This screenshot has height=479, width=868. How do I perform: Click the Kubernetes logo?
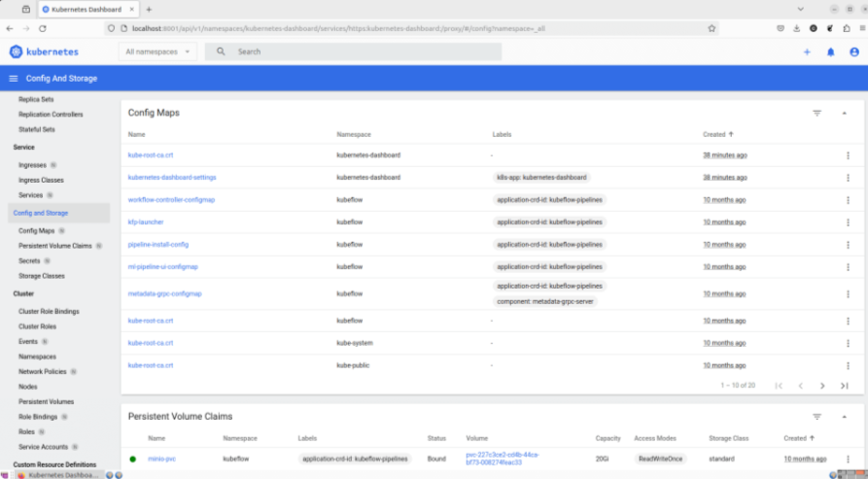click(x=44, y=51)
